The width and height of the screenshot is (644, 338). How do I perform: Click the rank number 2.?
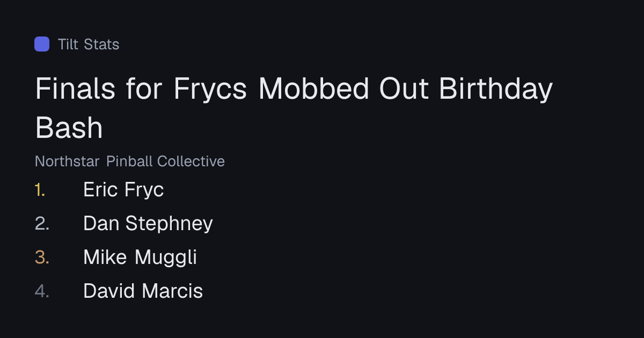tap(42, 224)
